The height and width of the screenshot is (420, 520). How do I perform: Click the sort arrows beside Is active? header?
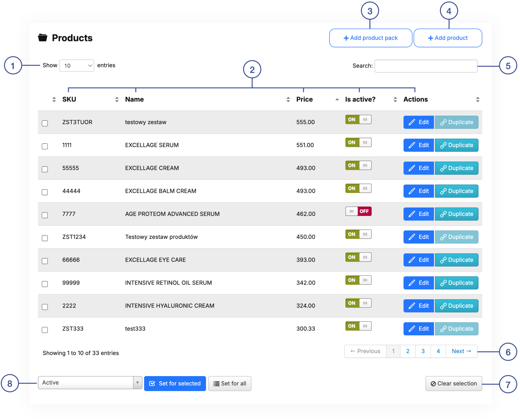(x=395, y=99)
